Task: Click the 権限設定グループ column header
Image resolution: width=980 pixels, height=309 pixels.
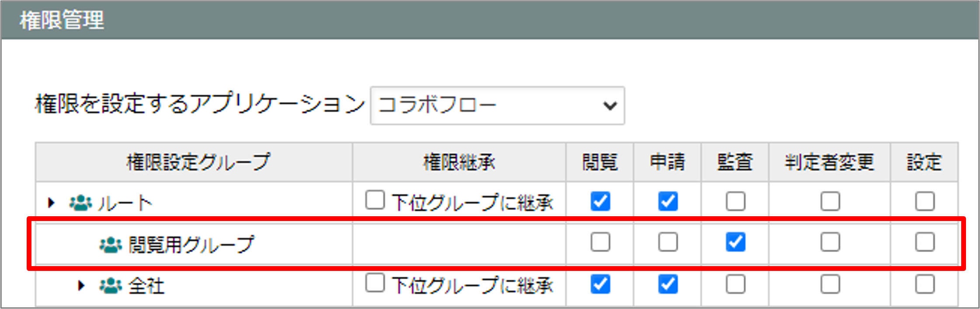Action: 198,162
